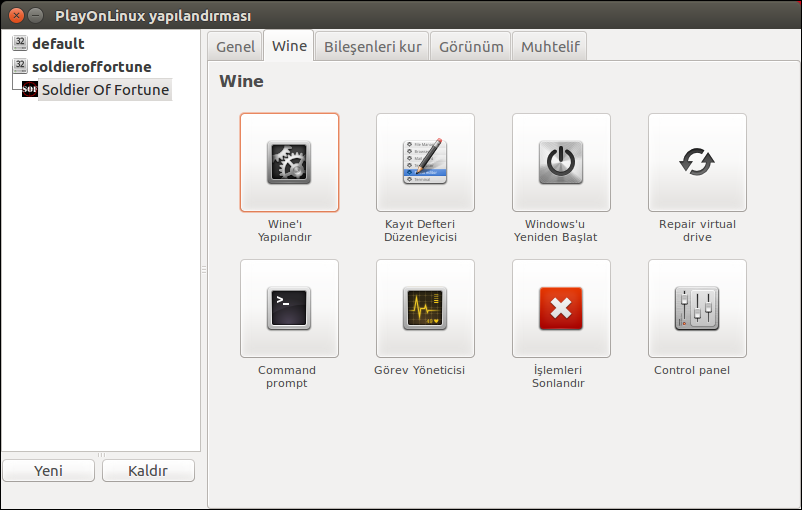
Task: Launch Kayıt Defteri Düzenleyicisi registry editor icon
Action: click(x=425, y=163)
